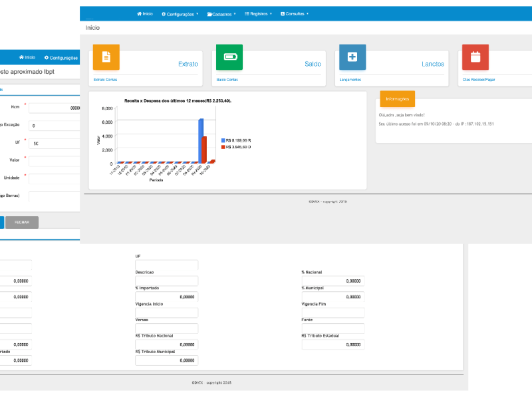Focus the Barras code input field
Screen dimensions: 532x399
click(55, 197)
